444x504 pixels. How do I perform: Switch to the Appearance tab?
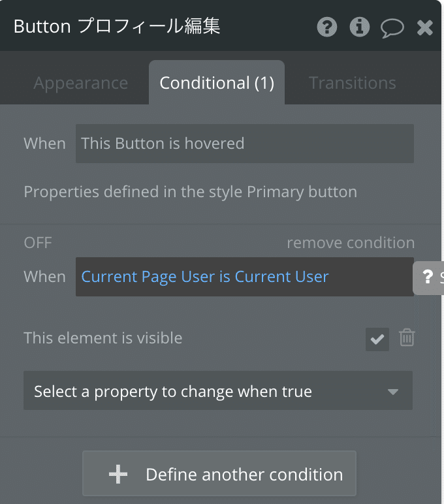point(81,83)
